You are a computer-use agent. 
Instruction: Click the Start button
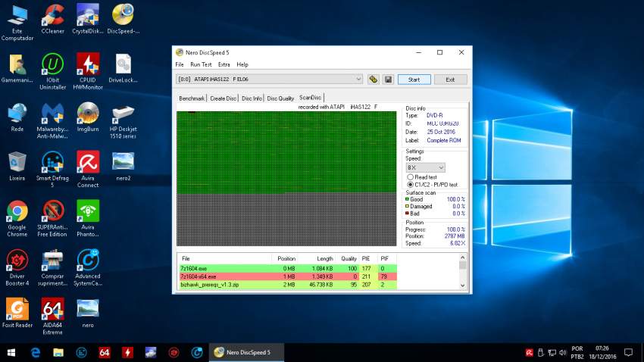pos(414,80)
